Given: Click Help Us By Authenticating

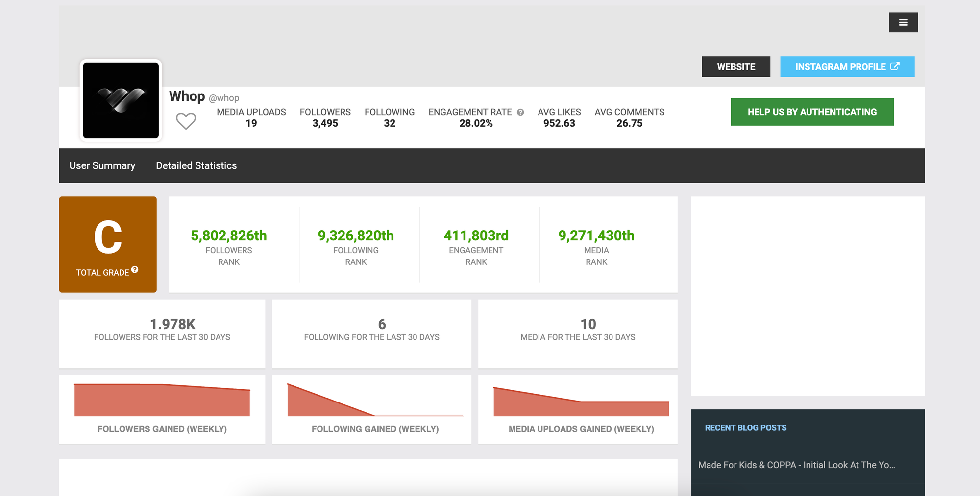Looking at the screenshot, I should tap(812, 112).
